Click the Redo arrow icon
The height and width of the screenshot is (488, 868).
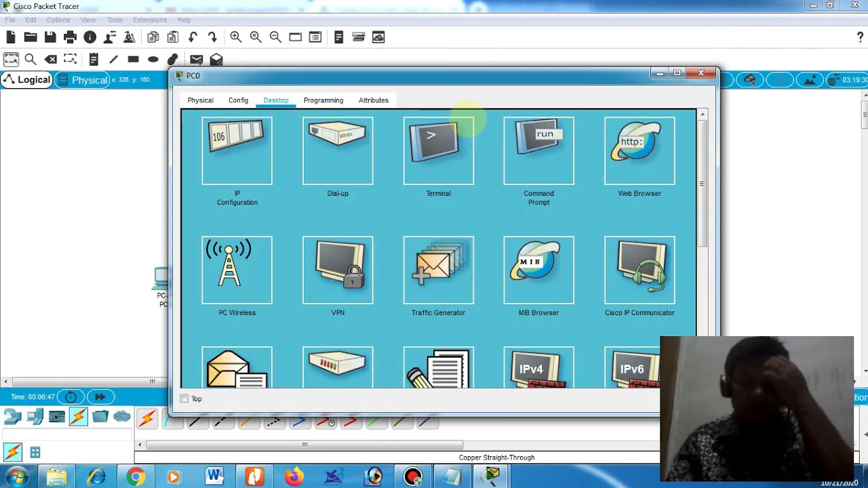pos(212,37)
